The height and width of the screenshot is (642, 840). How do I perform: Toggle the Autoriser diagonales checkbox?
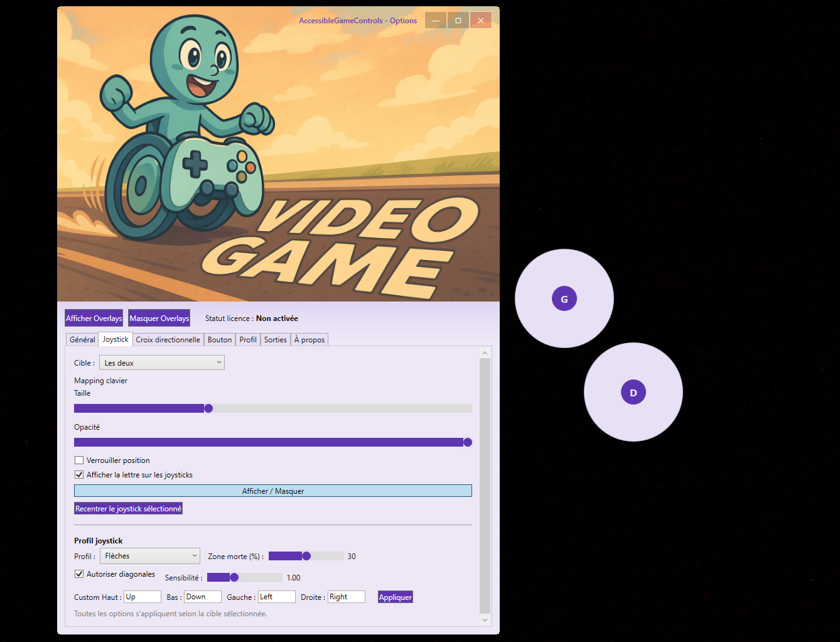[79, 574]
